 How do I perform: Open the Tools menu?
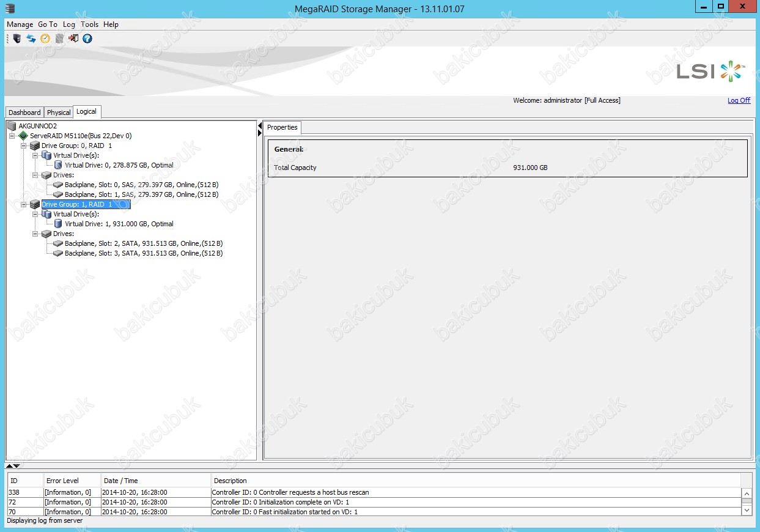click(x=89, y=24)
